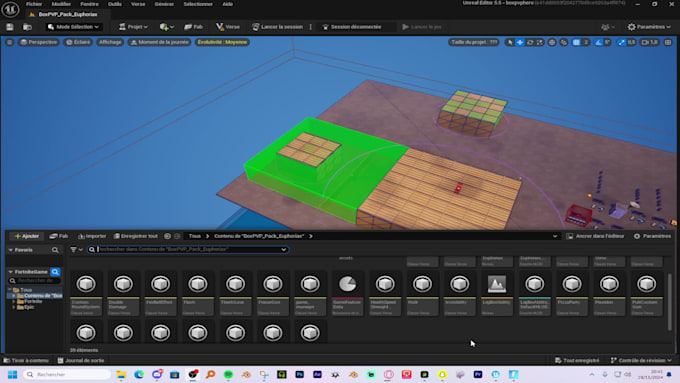Image resolution: width=680 pixels, height=383 pixels.
Task: Click the Lancer la session button
Action: pyautogui.click(x=278, y=27)
